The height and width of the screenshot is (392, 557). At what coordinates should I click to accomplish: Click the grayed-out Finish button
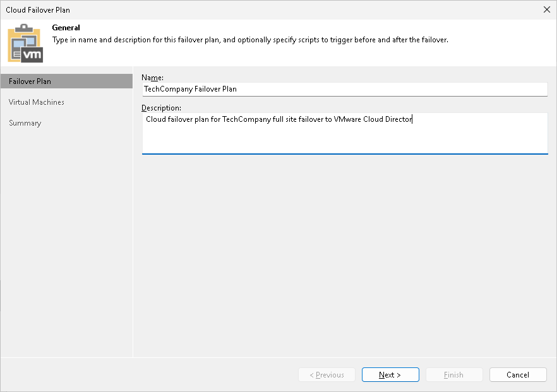454,374
